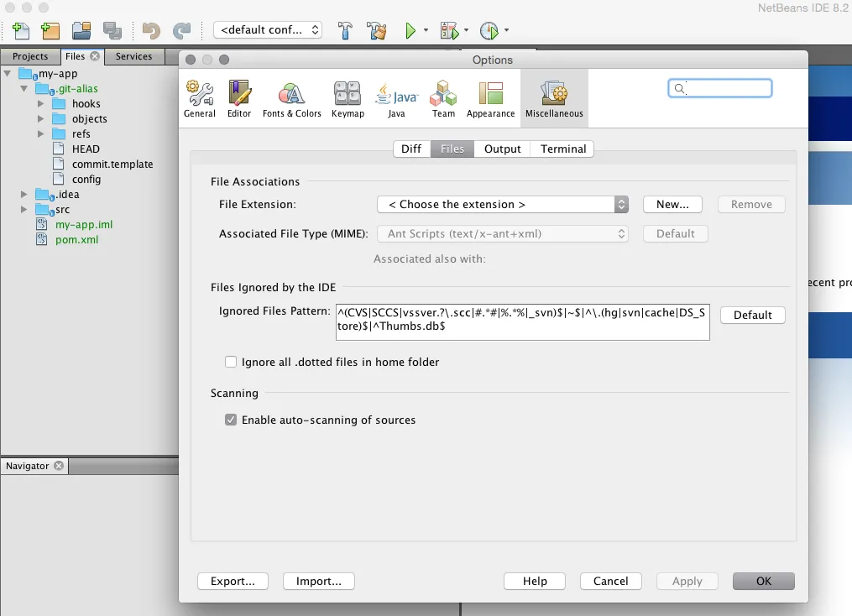Click the Remove extension button

751,204
